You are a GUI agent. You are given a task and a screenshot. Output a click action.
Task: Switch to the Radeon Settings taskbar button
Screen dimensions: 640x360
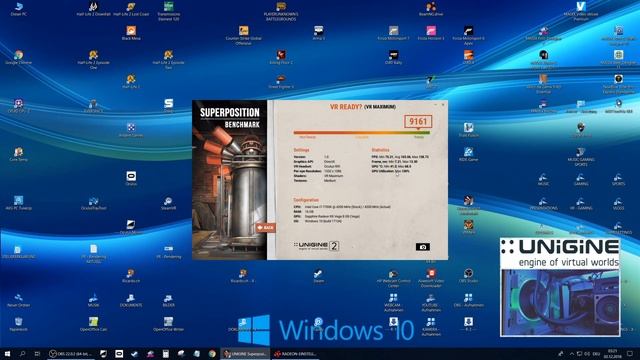pos(296,353)
